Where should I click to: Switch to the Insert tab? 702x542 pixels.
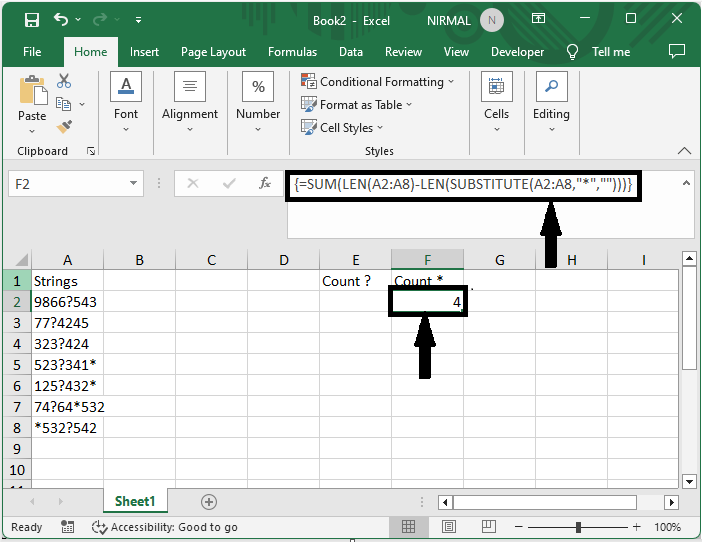tap(144, 52)
